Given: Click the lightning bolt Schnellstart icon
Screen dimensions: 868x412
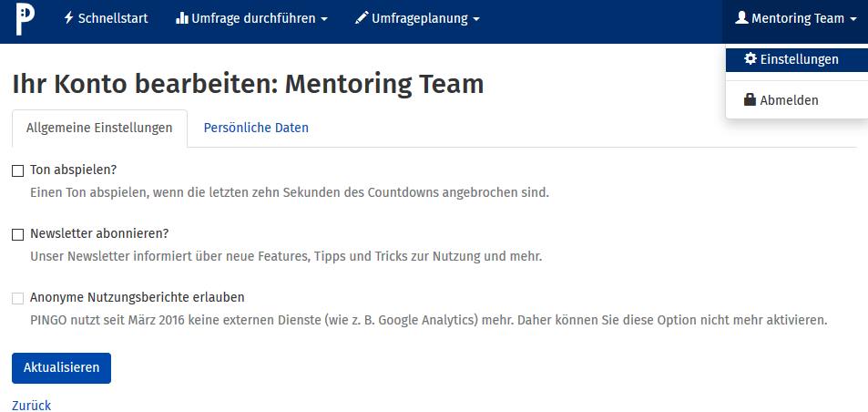Looking at the screenshot, I should tap(69, 18).
